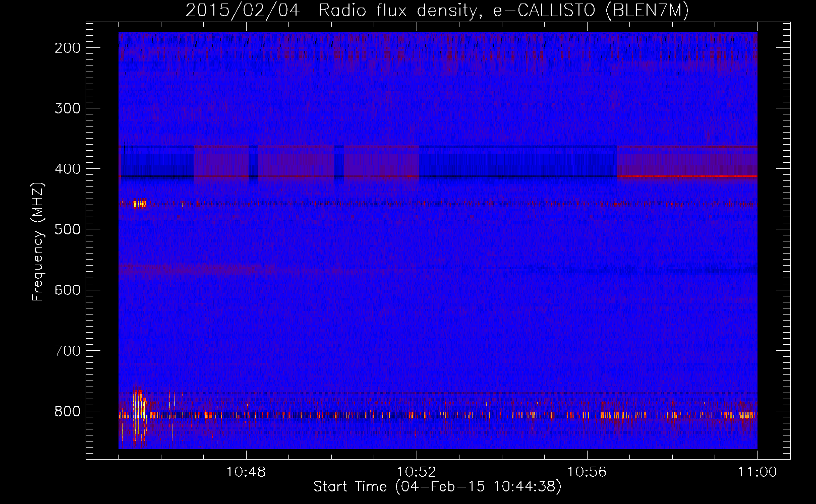
Task: Click the "Frequency (MHZ)" axis label
Action: [x=38, y=242]
